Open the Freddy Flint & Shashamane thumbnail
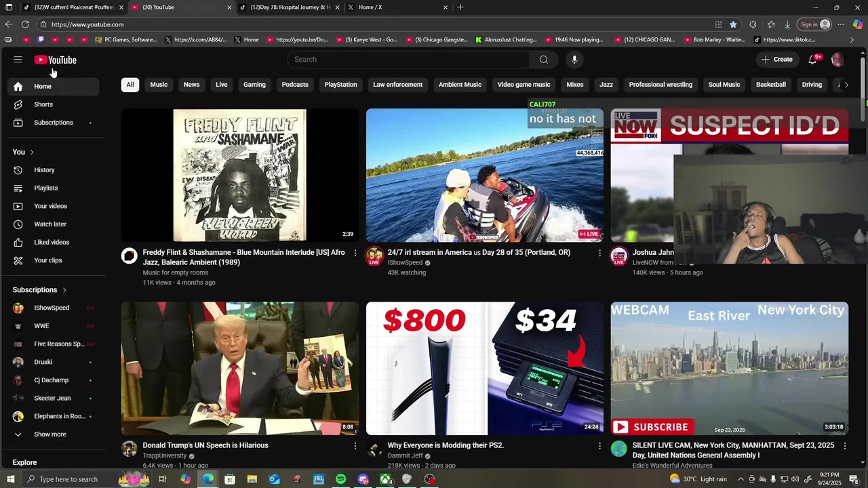Image resolution: width=868 pixels, height=488 pixels. [x=240, y=175]
